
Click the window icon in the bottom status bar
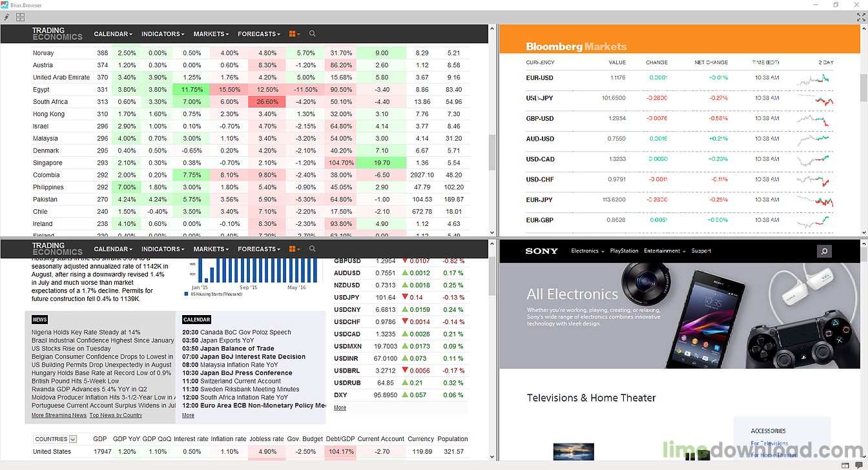(845, 465)
